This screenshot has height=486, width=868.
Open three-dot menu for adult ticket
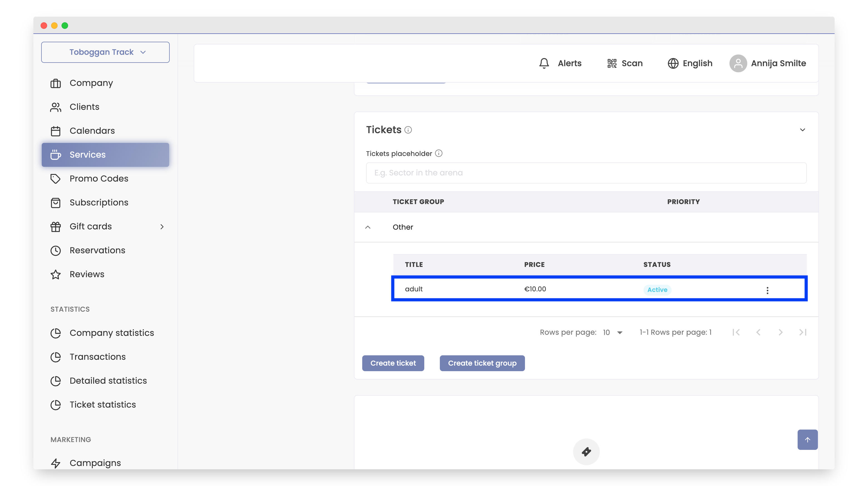[767, 290]
